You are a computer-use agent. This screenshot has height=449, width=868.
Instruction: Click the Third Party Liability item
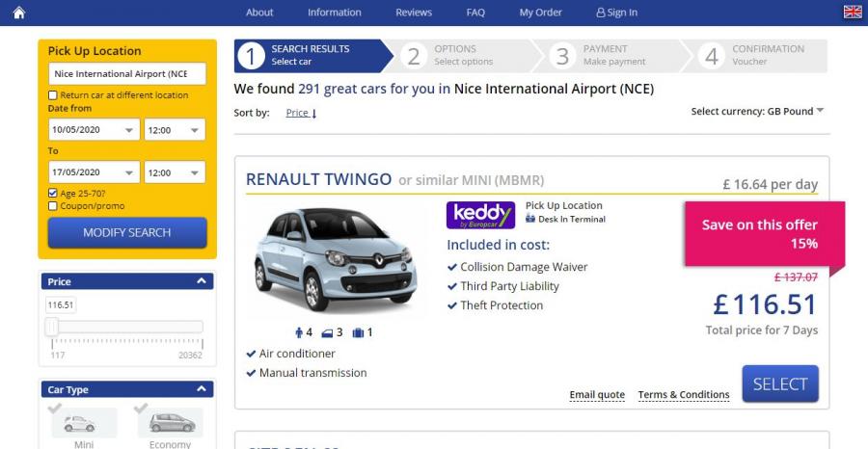point(503,286)
